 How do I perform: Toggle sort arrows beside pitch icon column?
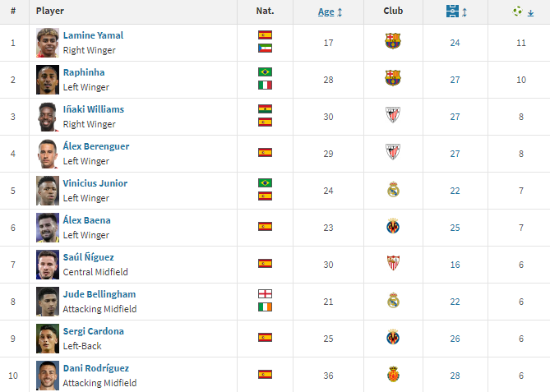point(464,12)
